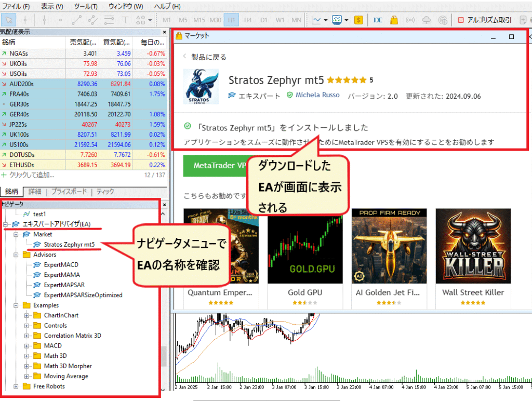Screen dimensions: 532x401
Task: Select the text label drawing tool
Action: point(125,20)
